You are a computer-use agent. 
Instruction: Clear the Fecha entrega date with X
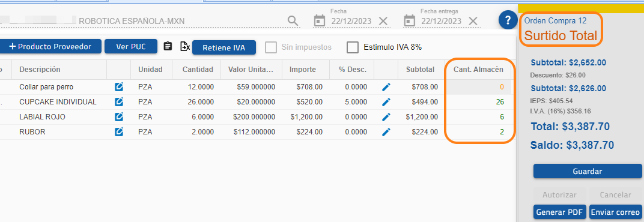[473, 21]
